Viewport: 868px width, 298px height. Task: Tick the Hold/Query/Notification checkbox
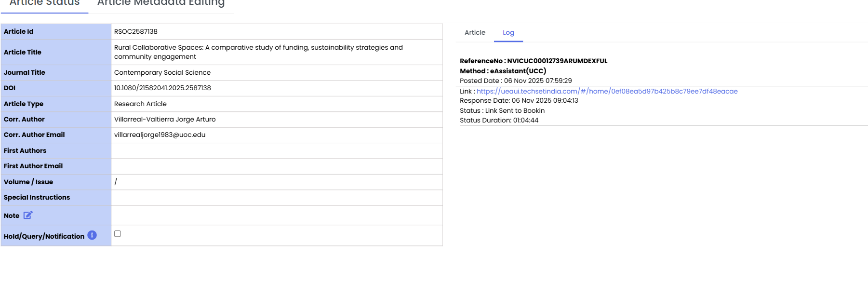point(118,234)
